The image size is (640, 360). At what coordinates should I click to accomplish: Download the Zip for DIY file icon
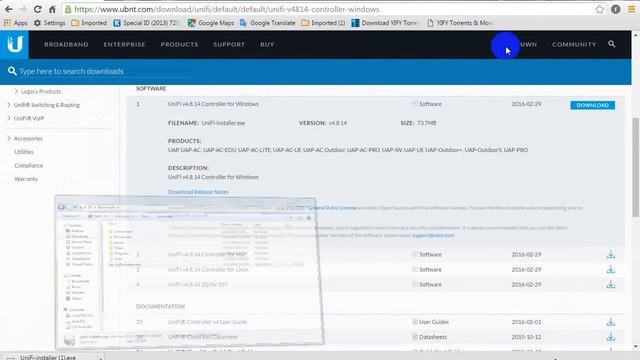(x=611, y=284)
